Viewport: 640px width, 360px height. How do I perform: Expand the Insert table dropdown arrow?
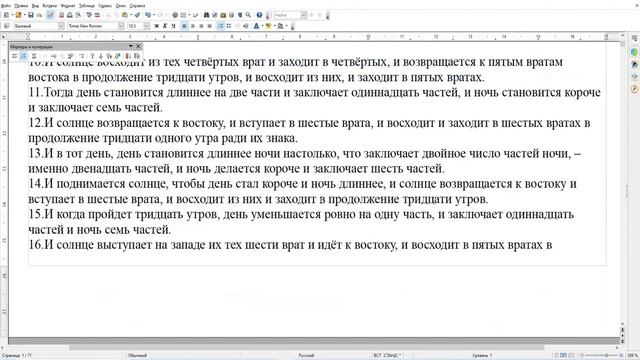tap(189, 15)
